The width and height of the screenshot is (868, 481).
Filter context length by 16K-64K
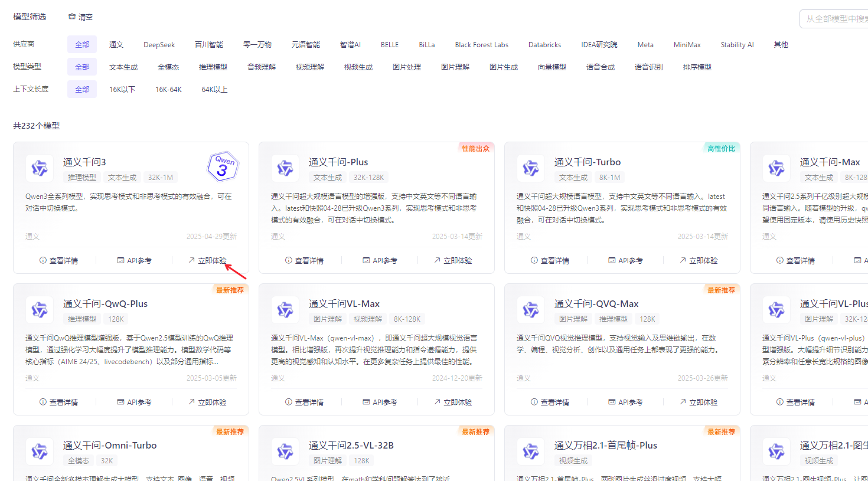(169, 89)
